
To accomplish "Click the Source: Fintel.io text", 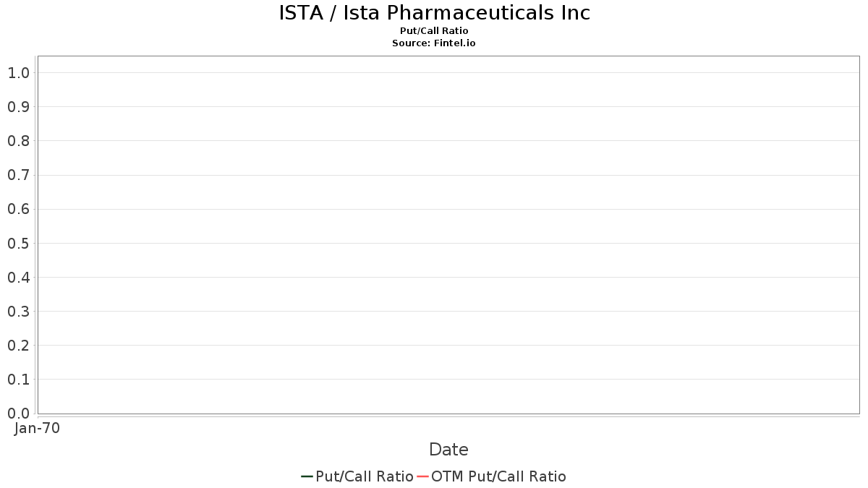I will [434, 43].
